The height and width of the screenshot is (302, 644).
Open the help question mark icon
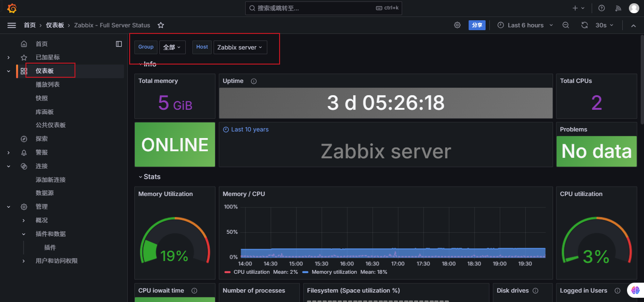602,8
